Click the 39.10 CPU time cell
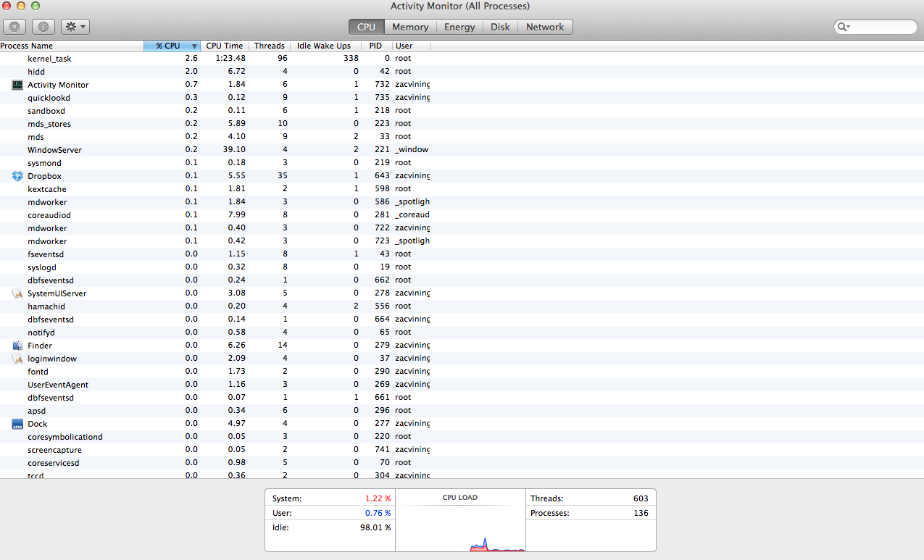Viewport: 924px width, 560px height. pyautogui.click(x=235, y=150)
